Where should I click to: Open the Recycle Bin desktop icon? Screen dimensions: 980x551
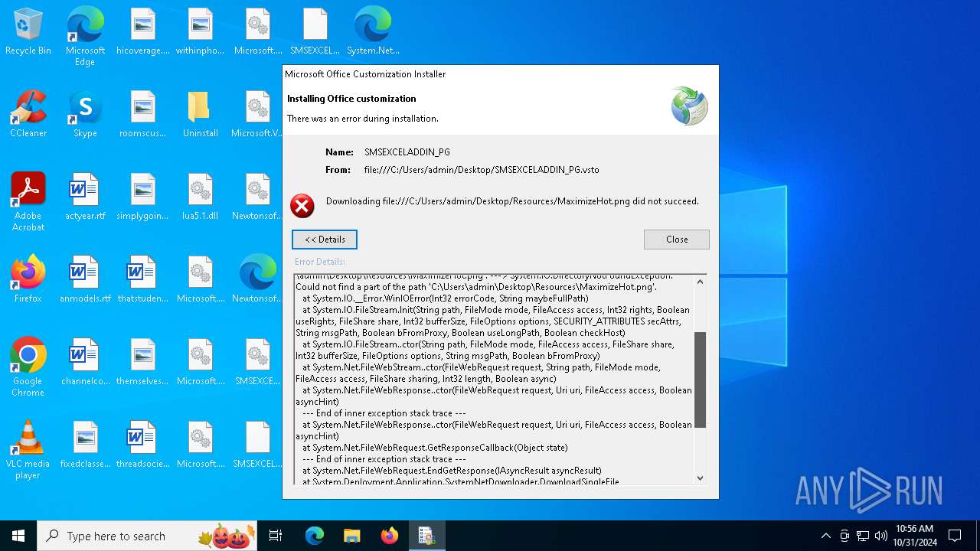[28, 32]
